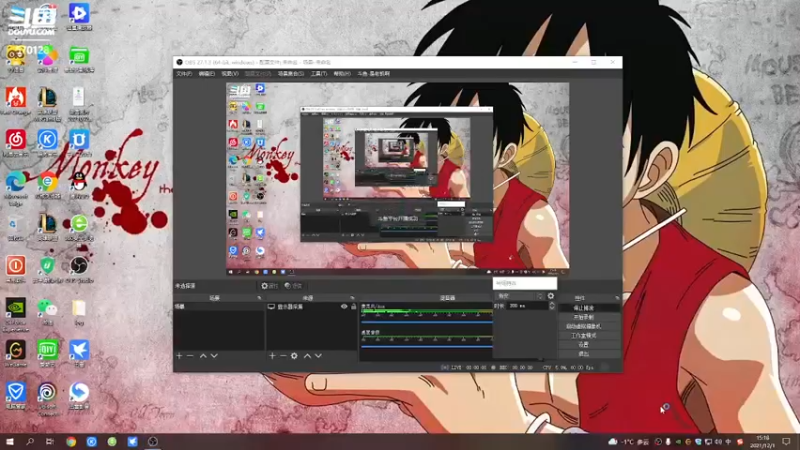Move scene down with down arrow

tap(214, 356)
